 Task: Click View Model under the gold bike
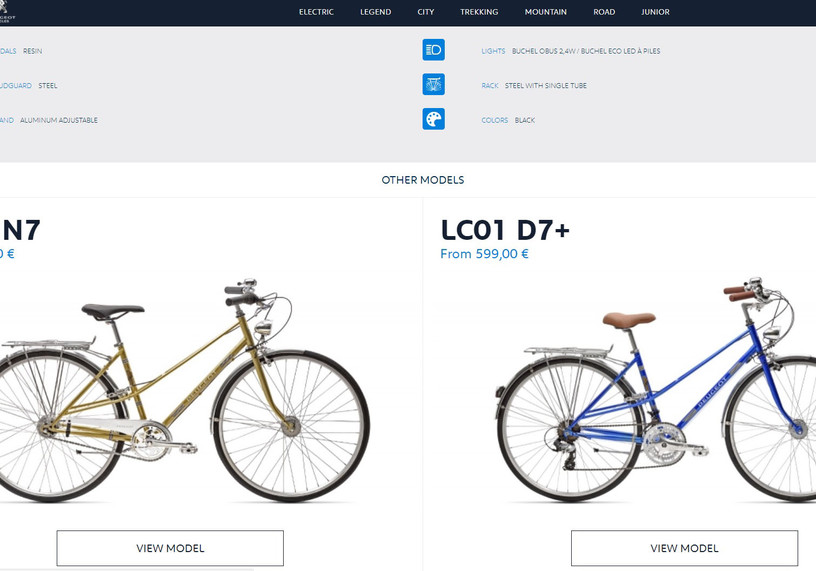[170, 548]
